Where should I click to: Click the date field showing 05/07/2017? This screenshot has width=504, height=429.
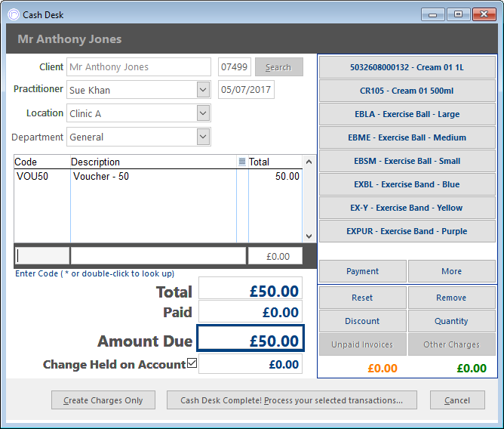(246, 89)
